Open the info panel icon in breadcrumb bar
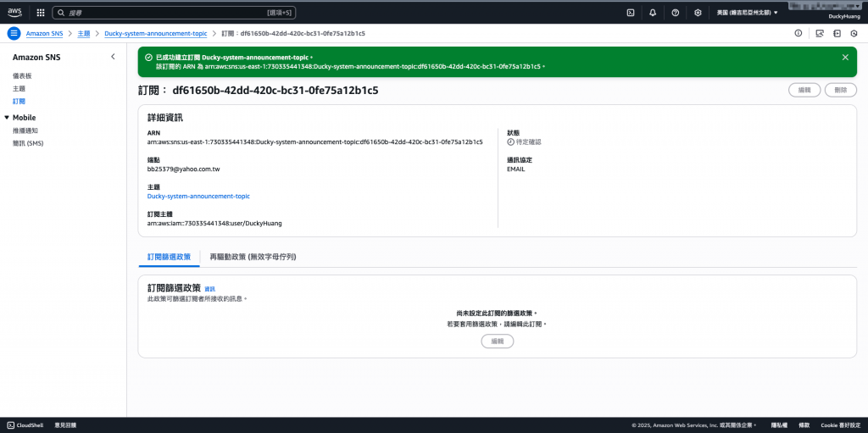868x433 pixels. [x=798, y=33]
